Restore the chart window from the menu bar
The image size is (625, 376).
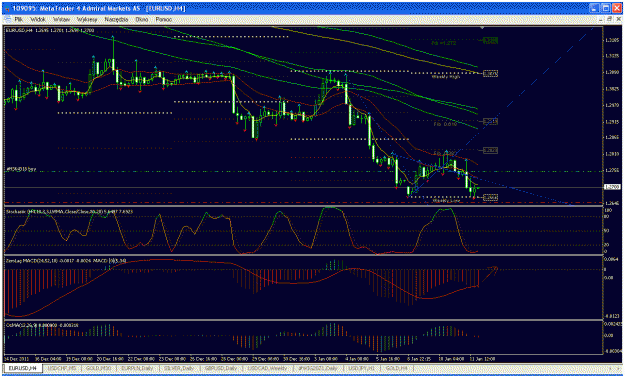610,19
